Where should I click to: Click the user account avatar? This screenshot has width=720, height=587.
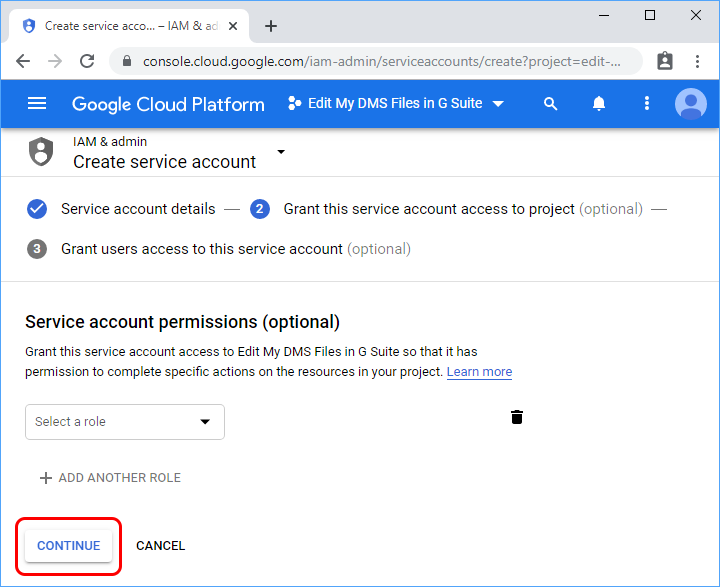(x=690, y=103)
